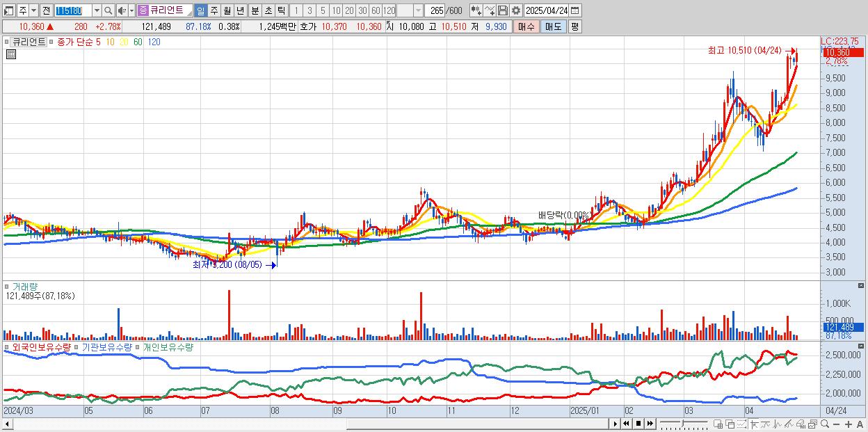Open chart settings gear icon
This screenshot has height=432, width=868.
(x=516, y=10)
